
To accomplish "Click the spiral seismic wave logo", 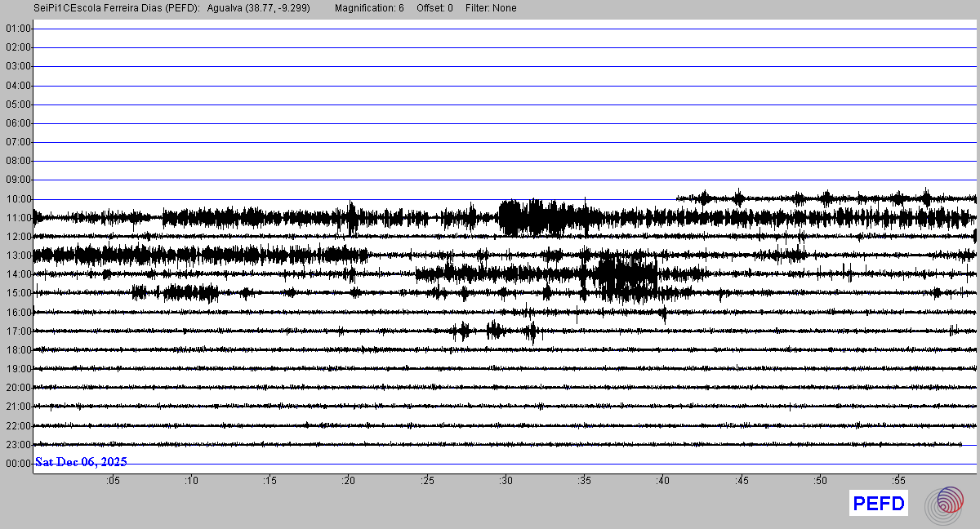I will click(x=944, y=504).
